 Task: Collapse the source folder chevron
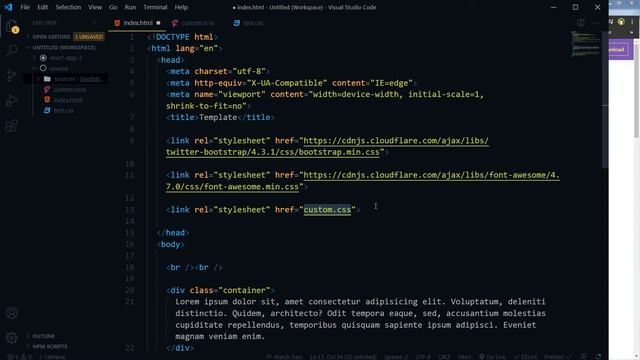tap(35, 68)
